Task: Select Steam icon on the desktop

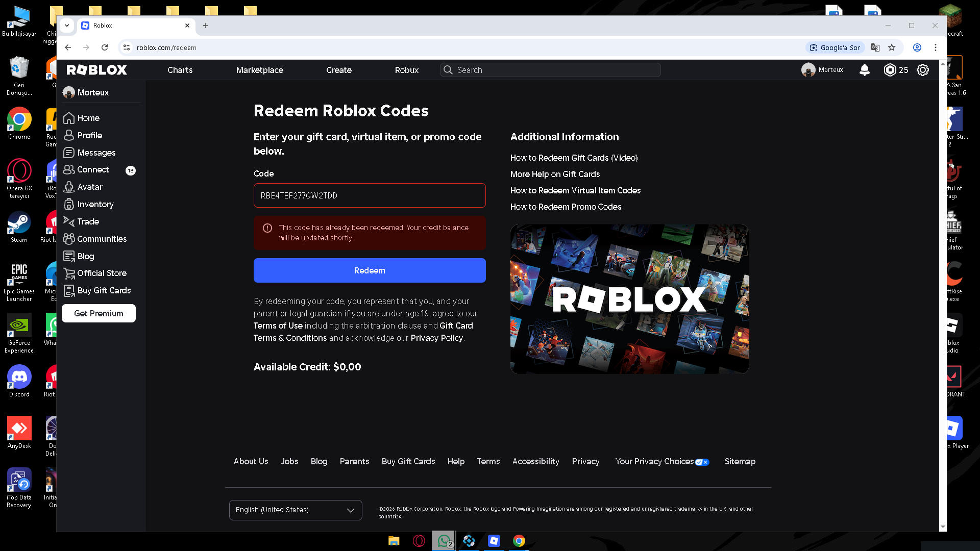Action: point(19,227)
